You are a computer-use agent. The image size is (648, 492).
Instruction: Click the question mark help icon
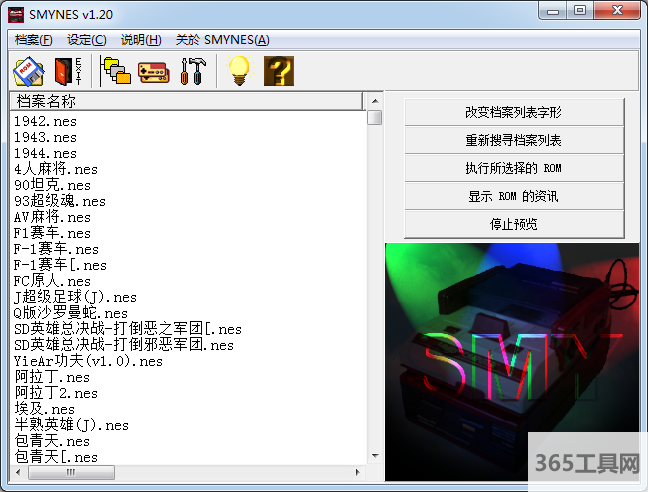point(278,71)
